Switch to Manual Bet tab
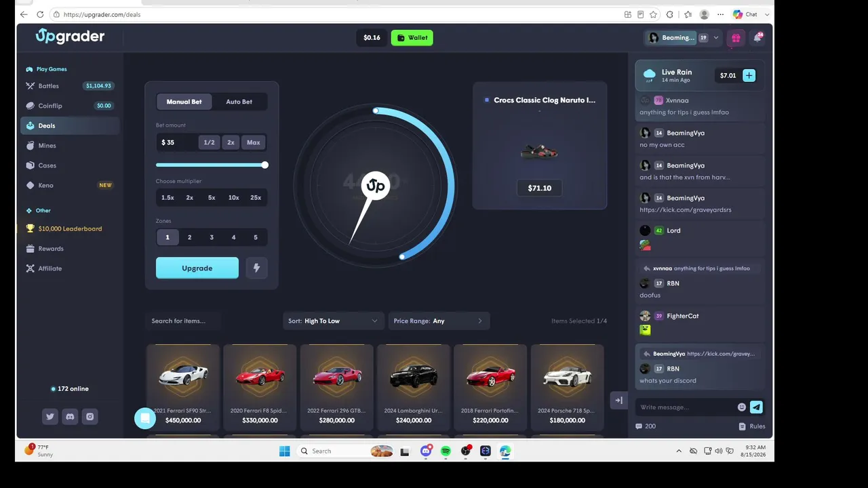The width and height of the screenshot is (868, 488). (x=184, y=102)
